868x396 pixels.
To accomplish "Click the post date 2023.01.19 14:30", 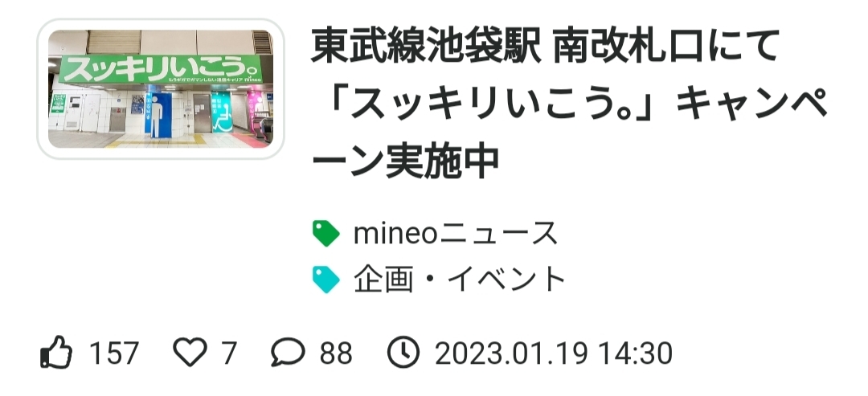I will tap(554, 353).
